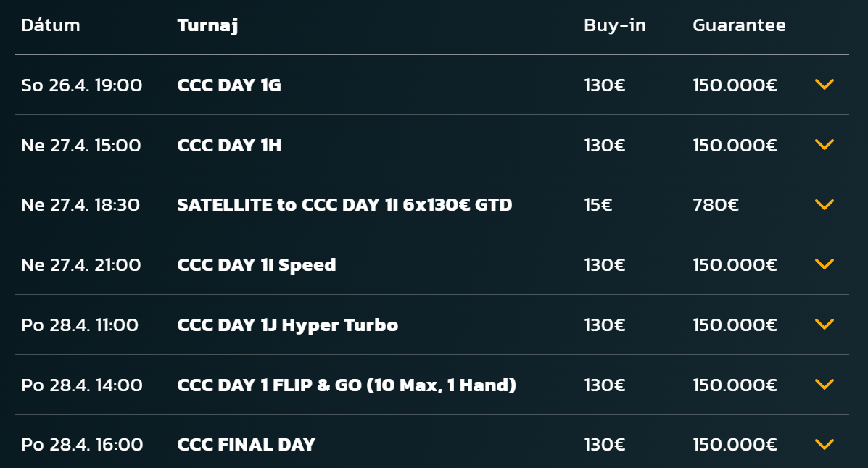Click the 15€ buy-in value
This screenshot has height=468, width=868.
(x=598, y=205)
